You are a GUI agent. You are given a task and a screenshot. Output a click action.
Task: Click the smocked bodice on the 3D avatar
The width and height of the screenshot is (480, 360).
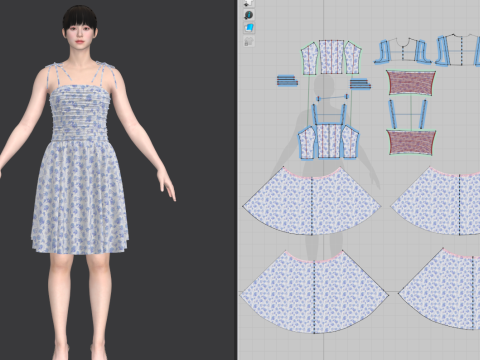coord(80,113)
